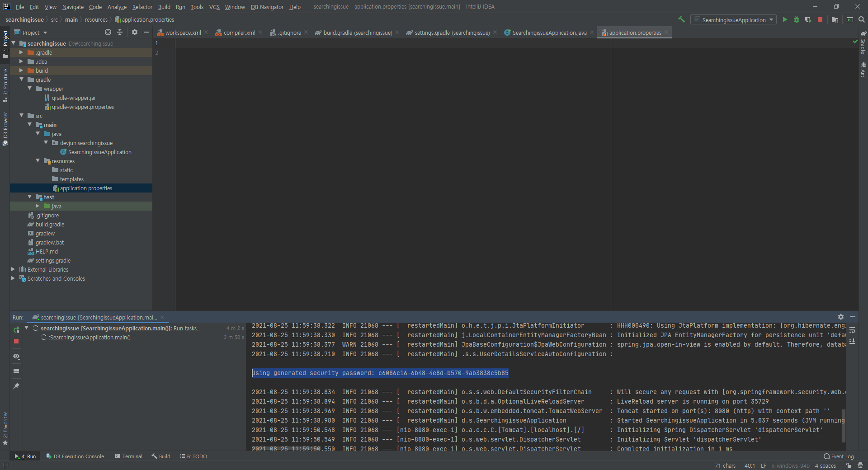Expand the build folder
Viewport: 868px width, 470px height.
(21, 70)
